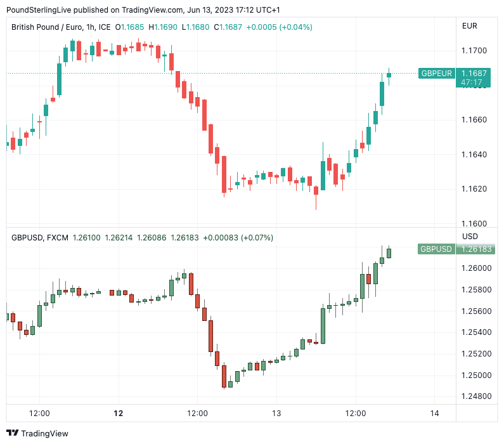This screenshot has height=444, width=504.
Task: Select the EUR currency label on price axis
Action: (470, 26)
